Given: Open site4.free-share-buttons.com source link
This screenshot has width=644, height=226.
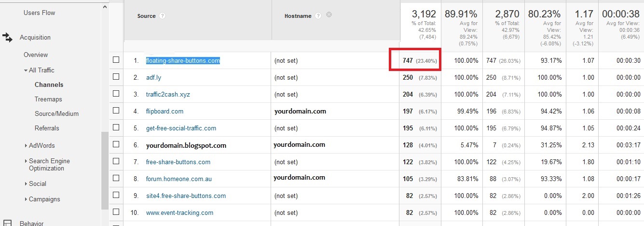Looking at the screenshot, I should [x=186, y=196].
